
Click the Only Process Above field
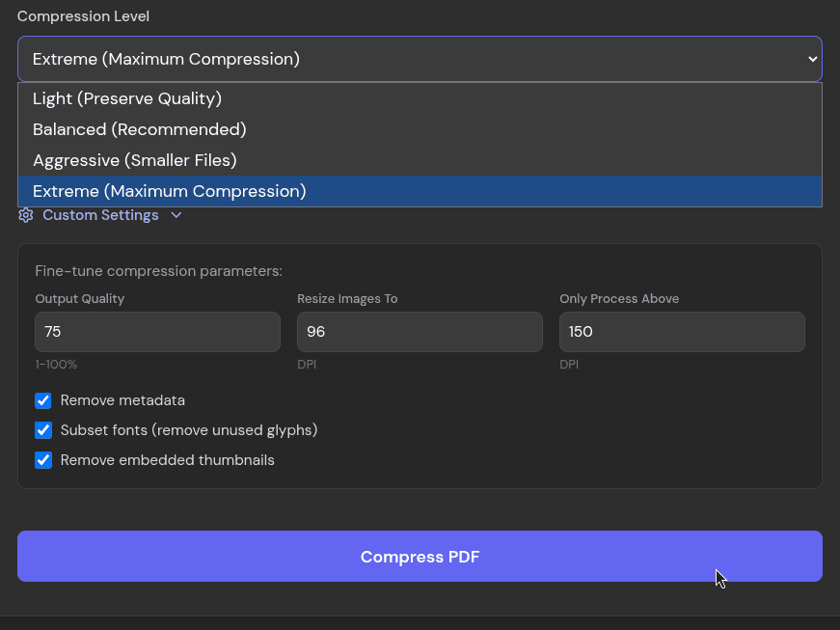pyautogui.click(x=682, y=332)
